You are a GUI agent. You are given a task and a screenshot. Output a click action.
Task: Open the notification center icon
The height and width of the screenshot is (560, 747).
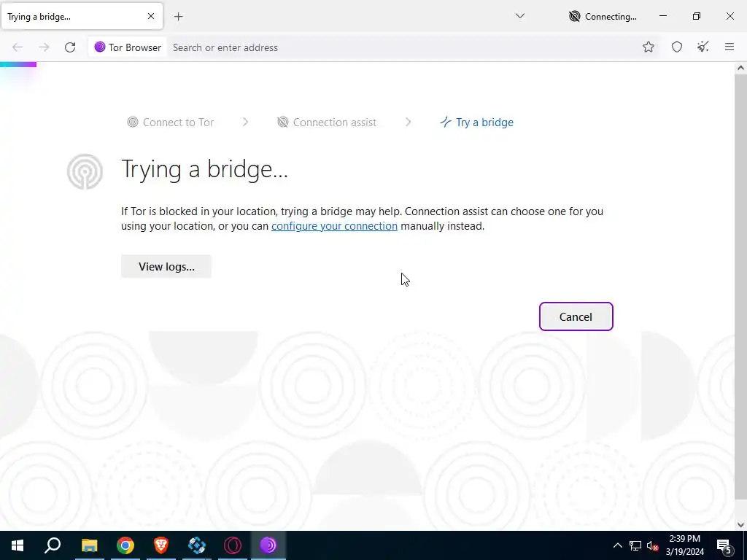pos(724,545)
